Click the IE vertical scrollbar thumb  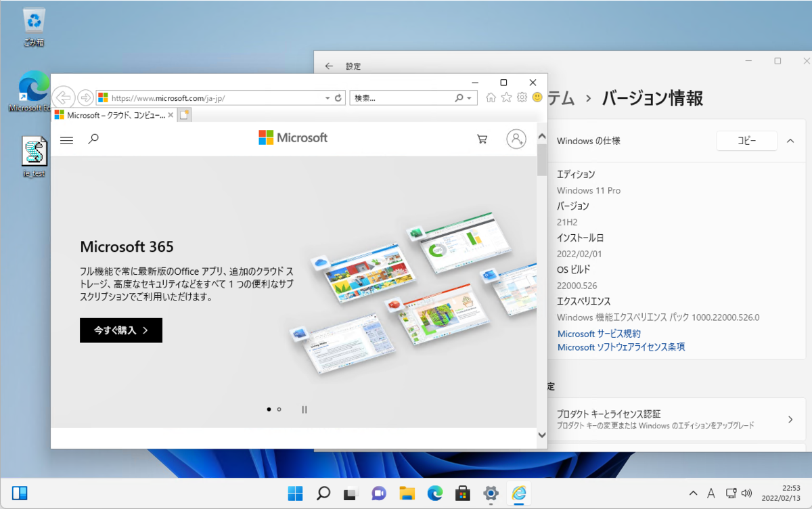pos(541,160)
